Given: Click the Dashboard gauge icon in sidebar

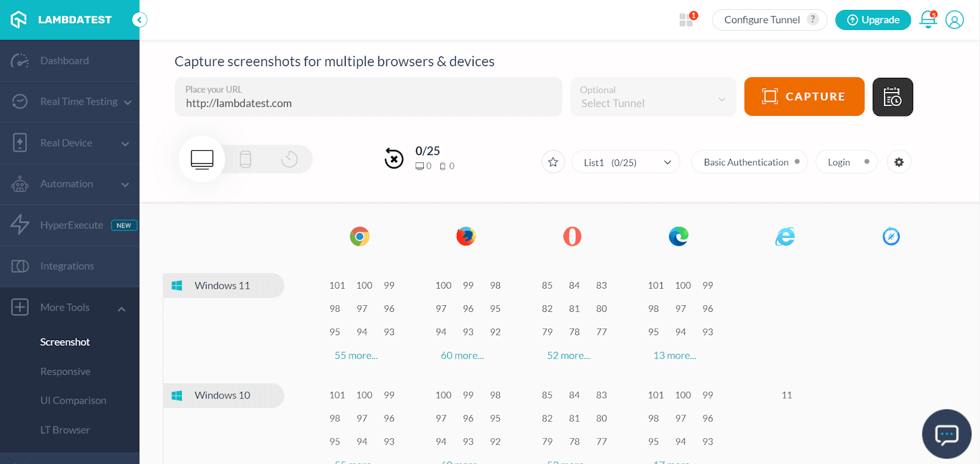Looking at the screenshot, I should (x=20, y=61).
